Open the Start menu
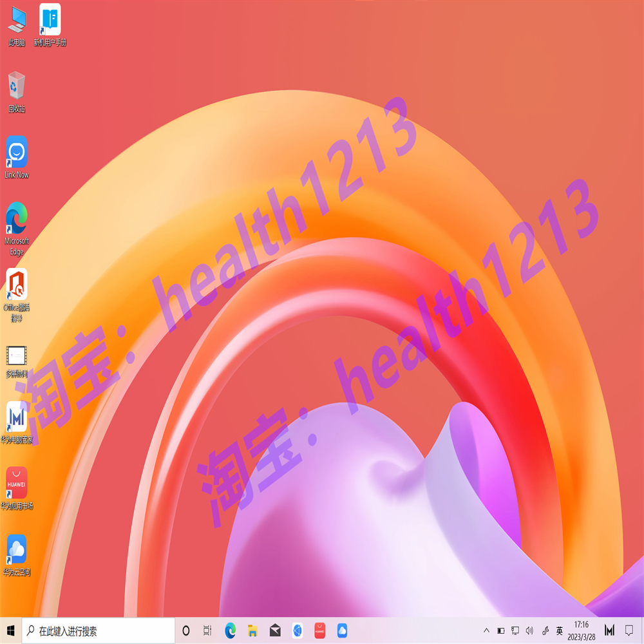Image resolution: width=644 pixels, height=644 pixels. [x=10, y=632]
